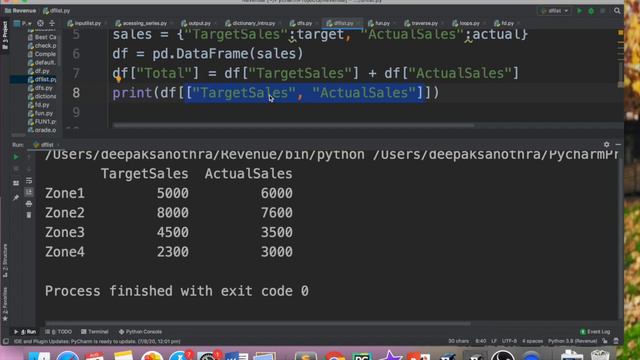Viewport: 640px width, 360px height.
Task: Toggle the Favorites side tab
Action: (5, 304)
